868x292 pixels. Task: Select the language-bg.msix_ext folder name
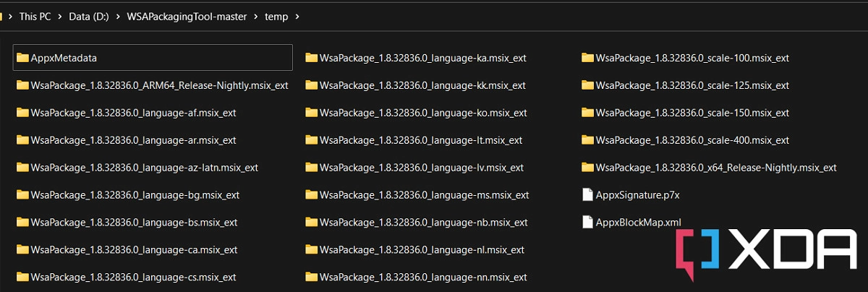coord(135,195)
